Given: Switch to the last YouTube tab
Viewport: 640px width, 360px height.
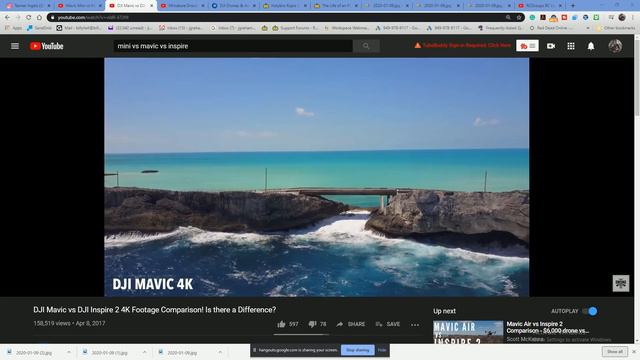Looking at the screenshot, I should (x=541, y=6).
